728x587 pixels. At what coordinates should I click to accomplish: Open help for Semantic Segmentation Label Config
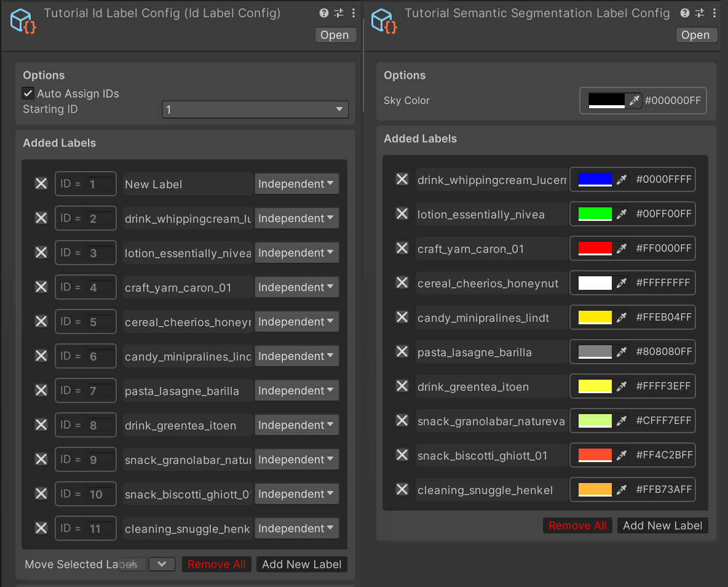[x=685, y=13]
